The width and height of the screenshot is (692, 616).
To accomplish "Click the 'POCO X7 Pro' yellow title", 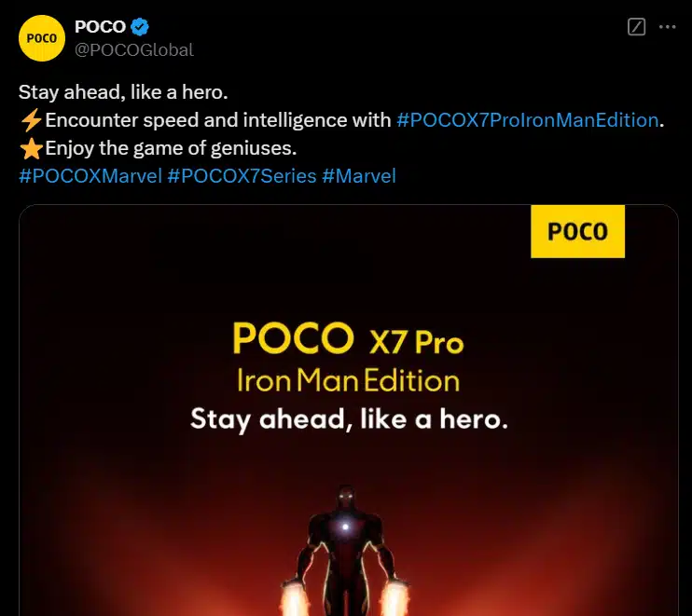I will click(x=348, y=338).
